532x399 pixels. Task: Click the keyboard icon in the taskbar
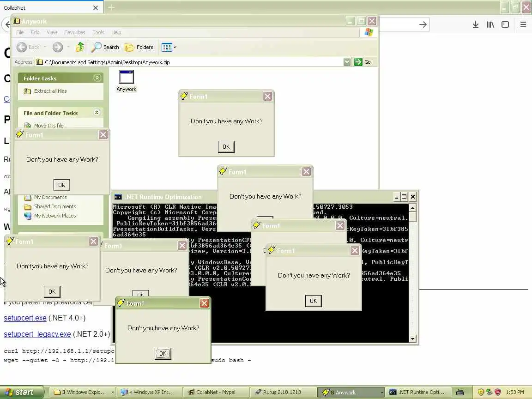(460, 392)
